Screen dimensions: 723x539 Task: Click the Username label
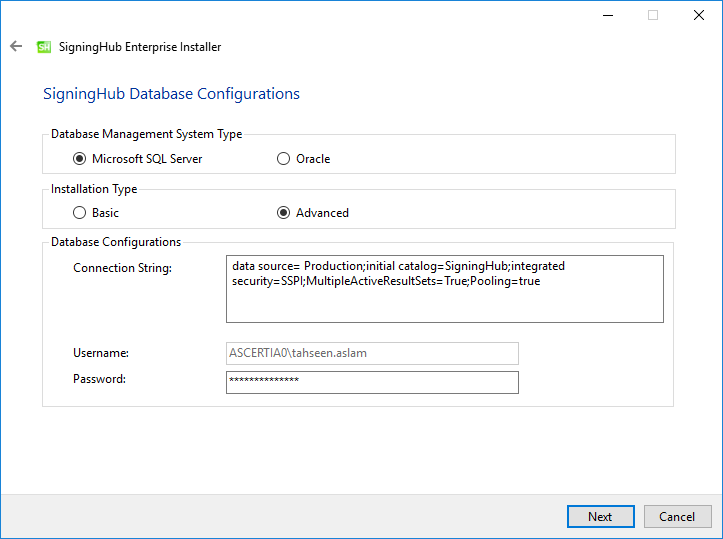[x=101, y=353]
